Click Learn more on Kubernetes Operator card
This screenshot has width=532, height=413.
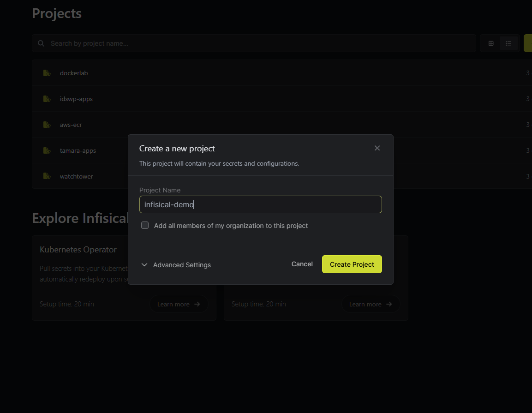click(x=179, y=304)
